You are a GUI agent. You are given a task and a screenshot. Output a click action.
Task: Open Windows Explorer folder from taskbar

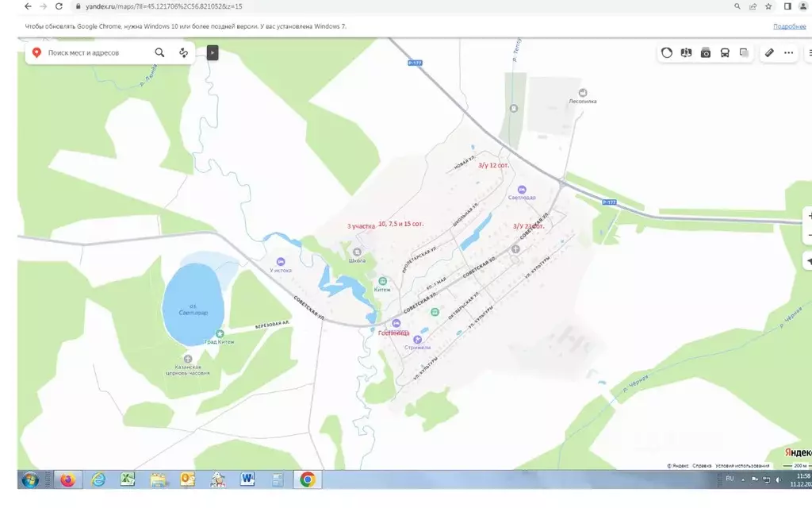click(158, 480)
